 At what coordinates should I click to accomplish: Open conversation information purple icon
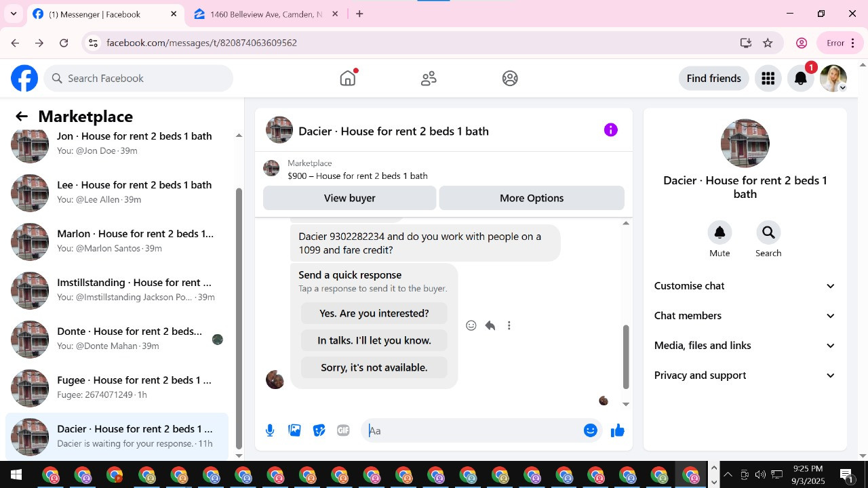(x=611, y=130)
